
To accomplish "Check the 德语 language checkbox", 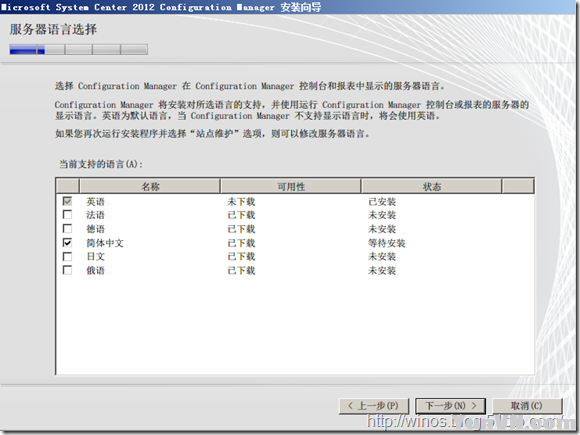I will [67, 229].
